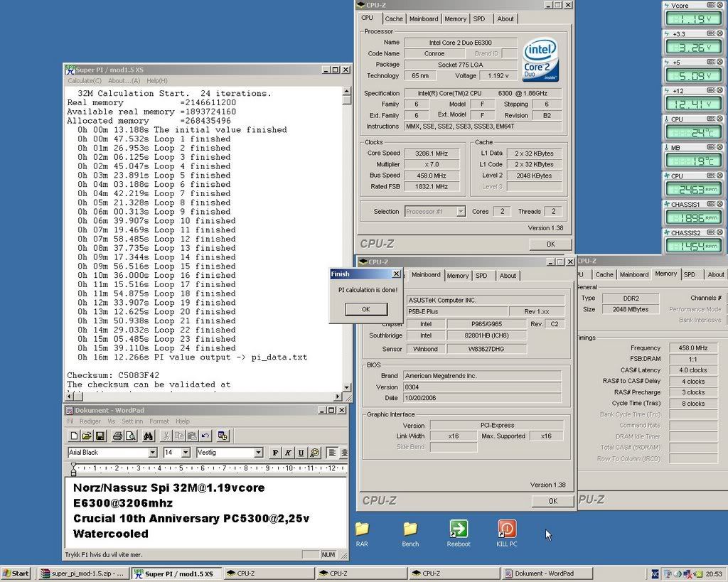Click the Super PI title bar icon
This screenshot has width=728, height=582.
pos(70,70)
